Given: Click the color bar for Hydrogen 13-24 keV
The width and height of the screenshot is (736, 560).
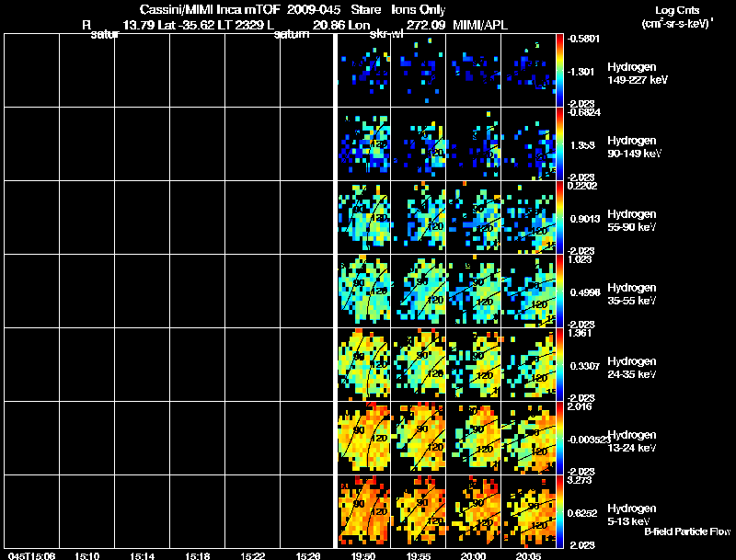Looking at the screenshot, I should click(559, 439).
